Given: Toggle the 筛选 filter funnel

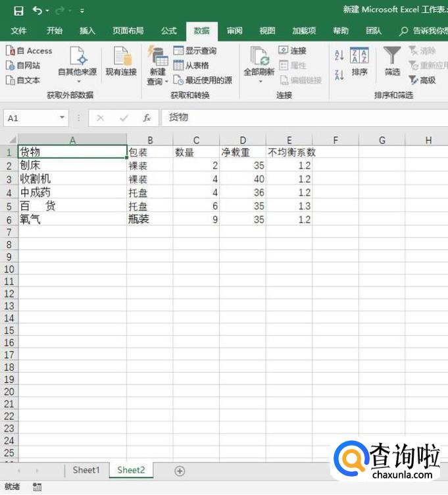Looking at the screenshot, I should coord(392,61).
